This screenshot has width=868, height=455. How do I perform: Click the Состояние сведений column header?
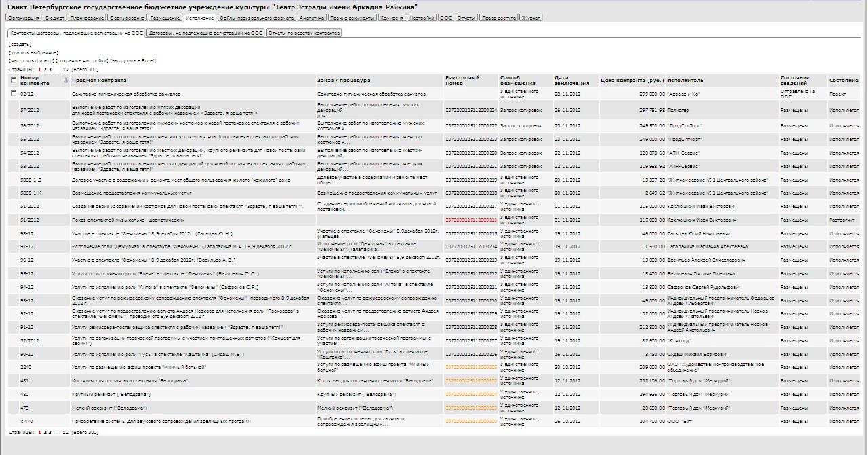click(795, 81)
